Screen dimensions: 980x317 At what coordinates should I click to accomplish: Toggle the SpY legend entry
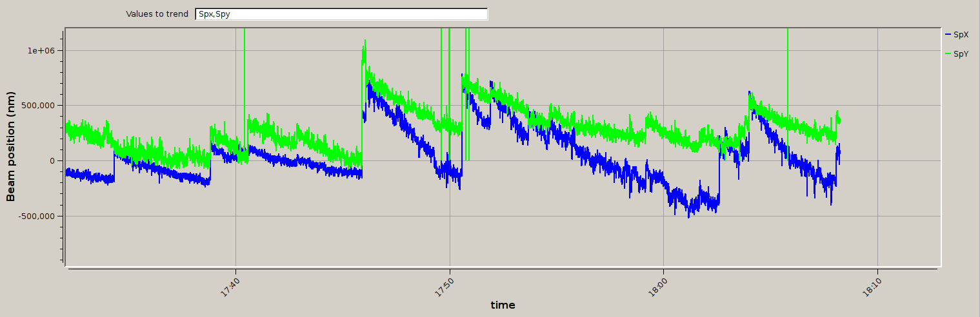point(960,54)
